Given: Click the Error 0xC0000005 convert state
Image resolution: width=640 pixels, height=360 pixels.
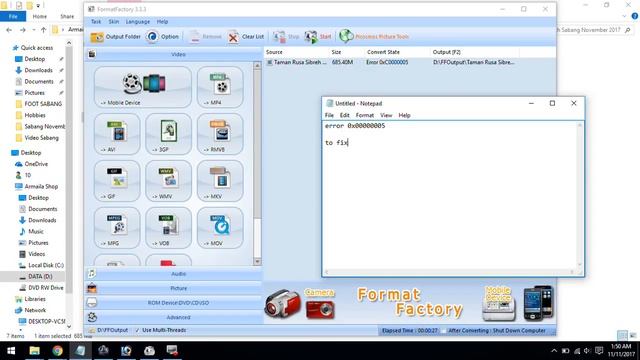Looking at the screenshot, I should point(387,62).
